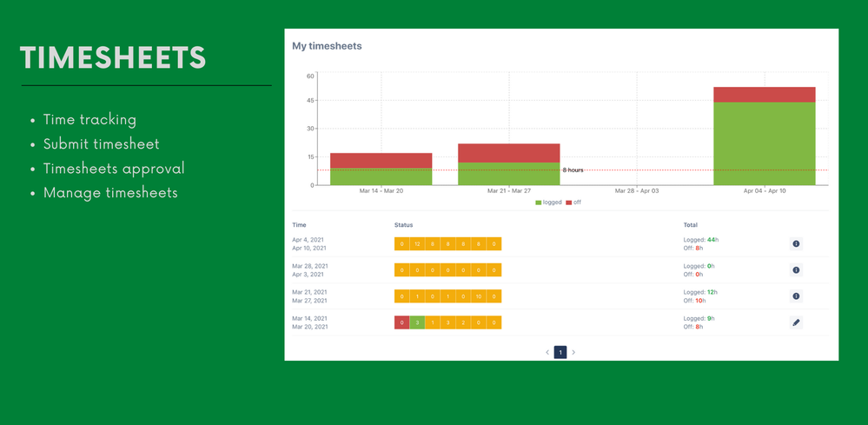Click the 'Mar 27, 2021' date text
868x425 pixels.
pyautogui.click(x=309, y=301)
